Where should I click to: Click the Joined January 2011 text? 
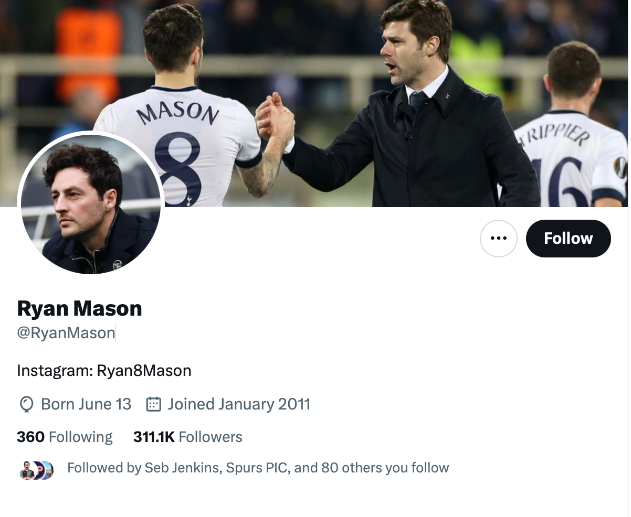coord(239,405)
